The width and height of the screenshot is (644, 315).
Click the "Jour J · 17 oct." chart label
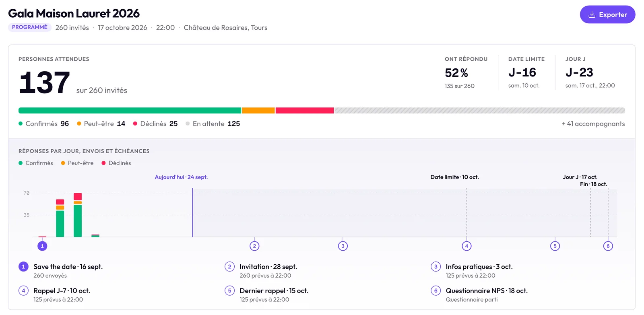pyautogui.click(x=580, y=177)
